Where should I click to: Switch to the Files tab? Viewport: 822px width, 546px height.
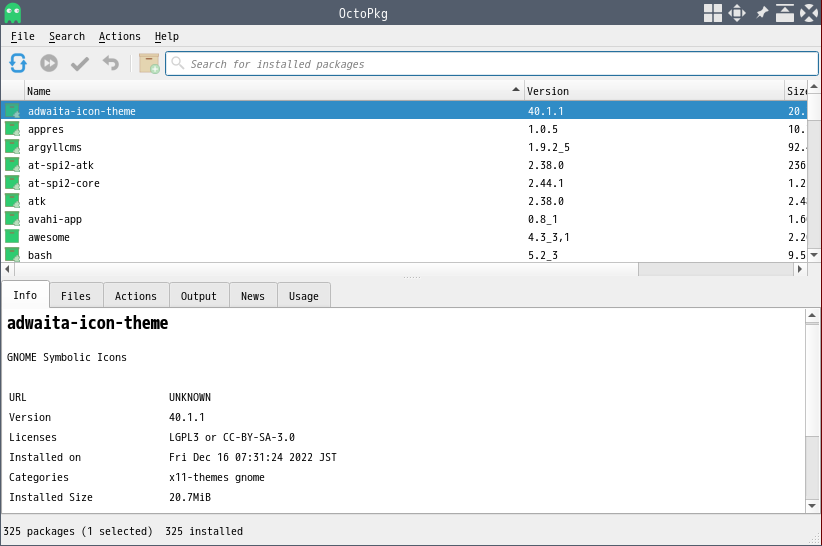click(75, 296)
